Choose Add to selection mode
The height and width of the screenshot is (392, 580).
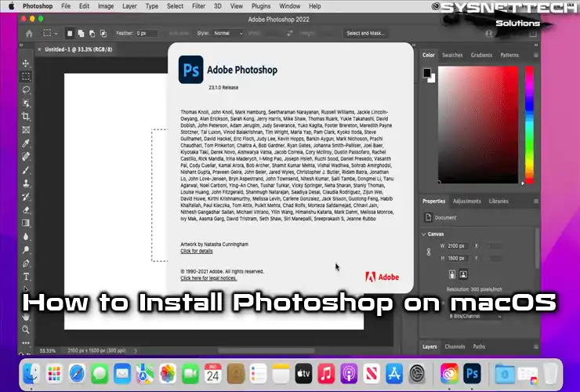[x=81, y=33]
